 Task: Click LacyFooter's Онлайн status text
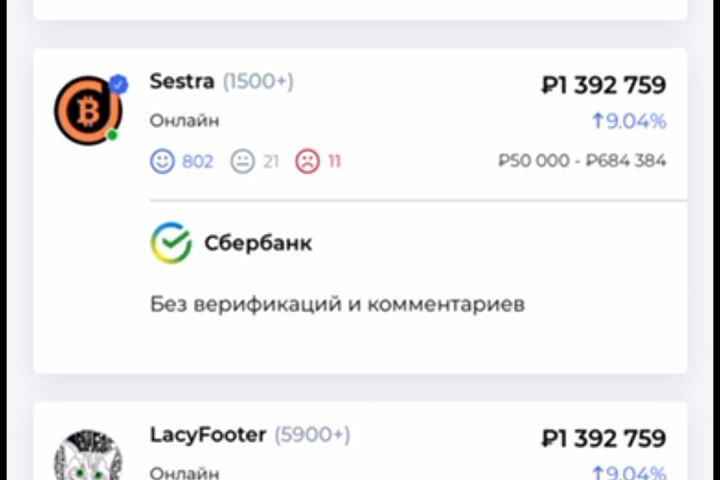pyautogui.click(x=185, y=472)
